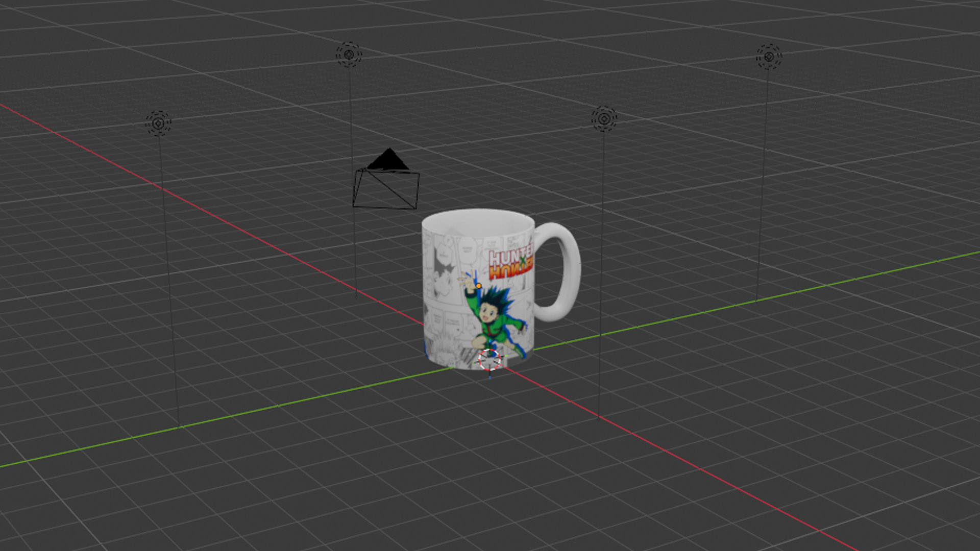Viewport: 980px width, 551px height.
Task: Select the point light above the camera
Action: tap(349, 55)
